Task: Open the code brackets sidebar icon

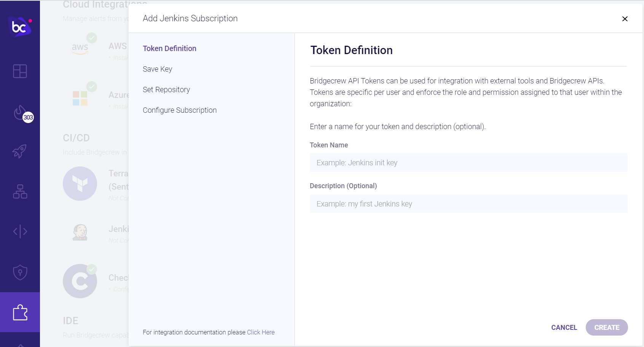Action: (x=20, y=231)
